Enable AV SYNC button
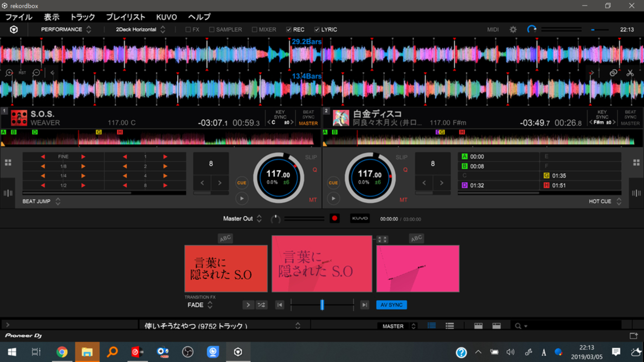 point(391,305)
